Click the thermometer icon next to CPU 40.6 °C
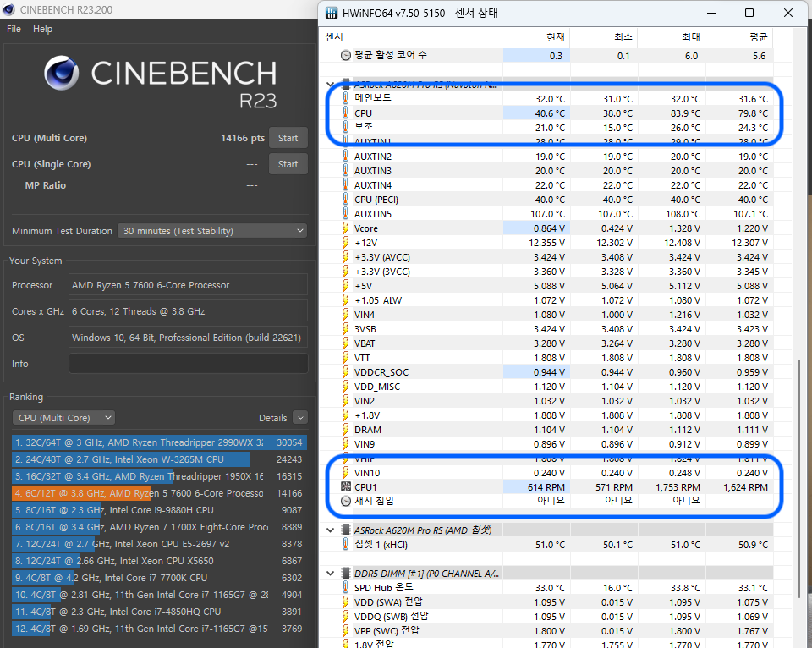Image resolution: width=812 pixels, height=648 pixels. click(x=345, y=113)
